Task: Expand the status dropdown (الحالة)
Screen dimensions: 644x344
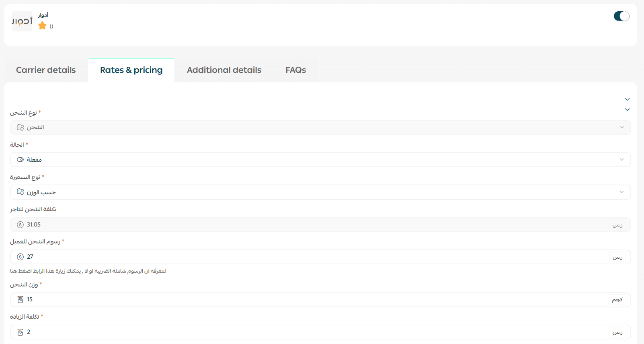Action: (320, 160)
